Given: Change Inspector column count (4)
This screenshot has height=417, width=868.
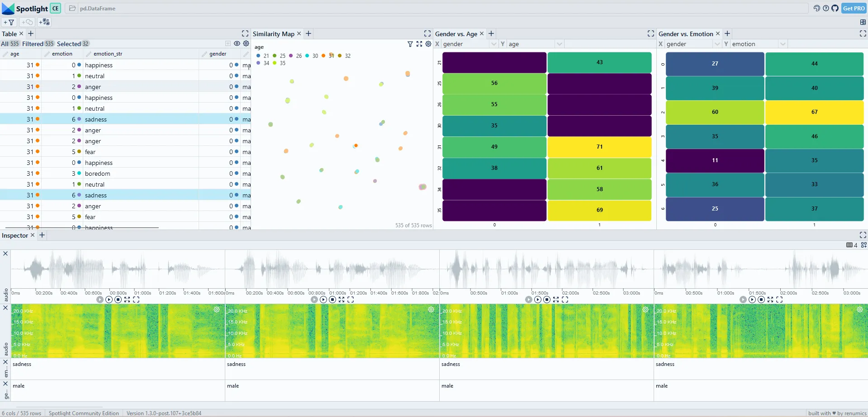Looking at the screenshot, I should click(852, 245).
